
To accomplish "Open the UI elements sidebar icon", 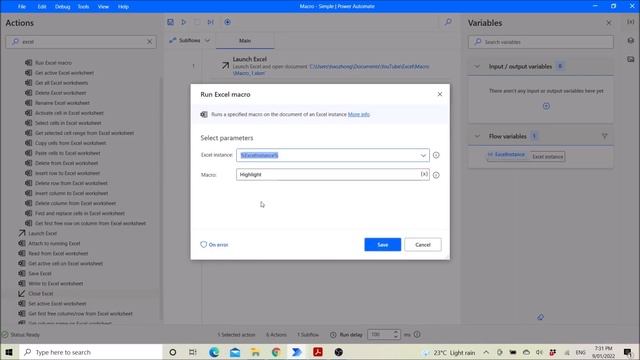I will [x=631, y=40].
